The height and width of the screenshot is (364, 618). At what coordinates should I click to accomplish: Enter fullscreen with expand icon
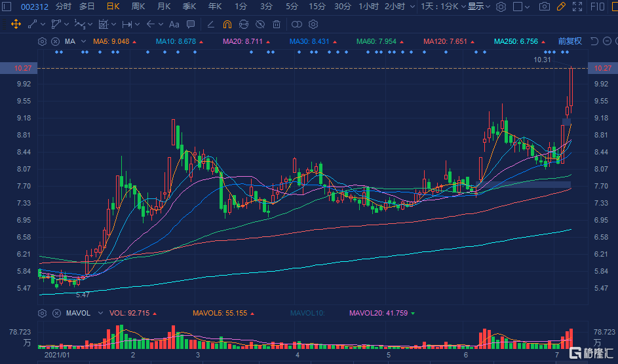pyautogui.click(x=577, y=7)
